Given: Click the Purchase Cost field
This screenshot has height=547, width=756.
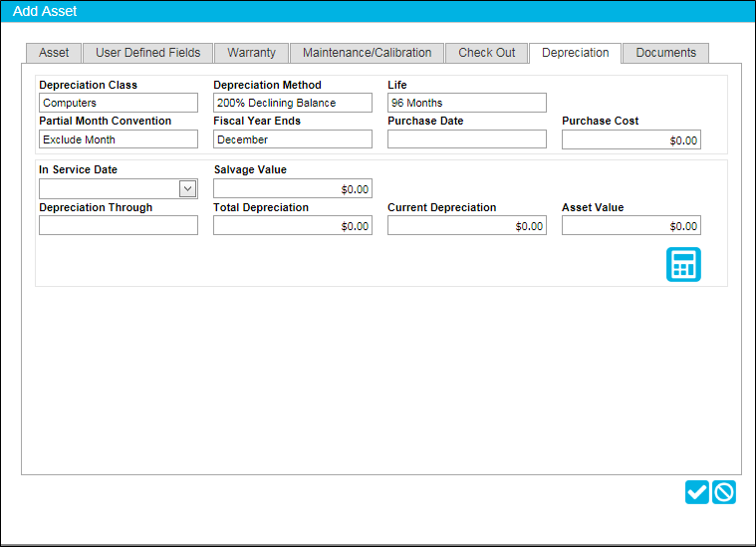Looking at the screenshot, I should 631,139.
